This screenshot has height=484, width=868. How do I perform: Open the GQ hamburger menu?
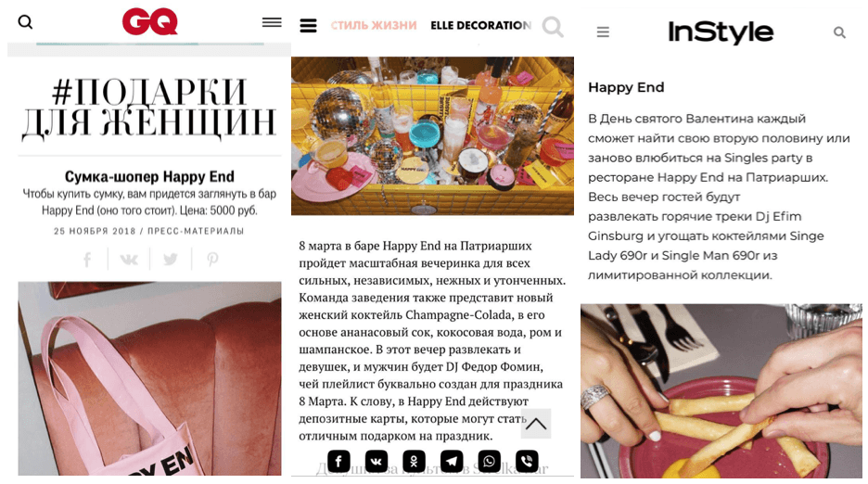272,22
